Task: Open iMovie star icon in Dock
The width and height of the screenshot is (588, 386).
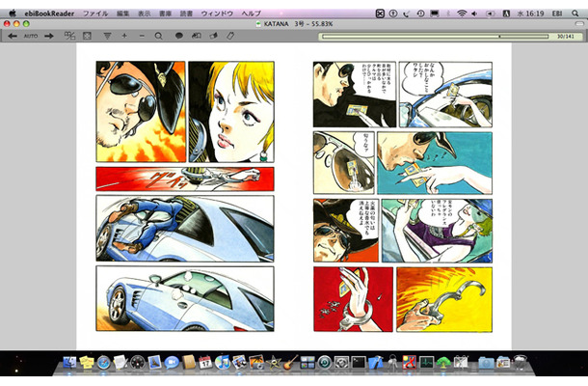Action: pos(274,362)
